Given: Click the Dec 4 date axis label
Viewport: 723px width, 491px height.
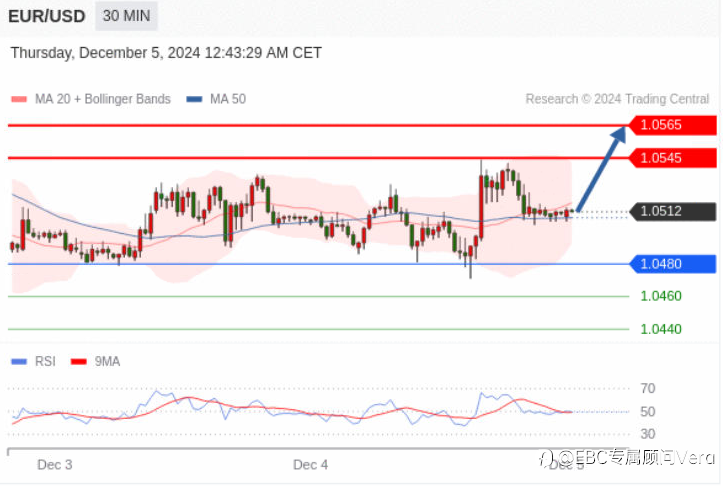Looking at the screenshot, I should pos(310,465).
